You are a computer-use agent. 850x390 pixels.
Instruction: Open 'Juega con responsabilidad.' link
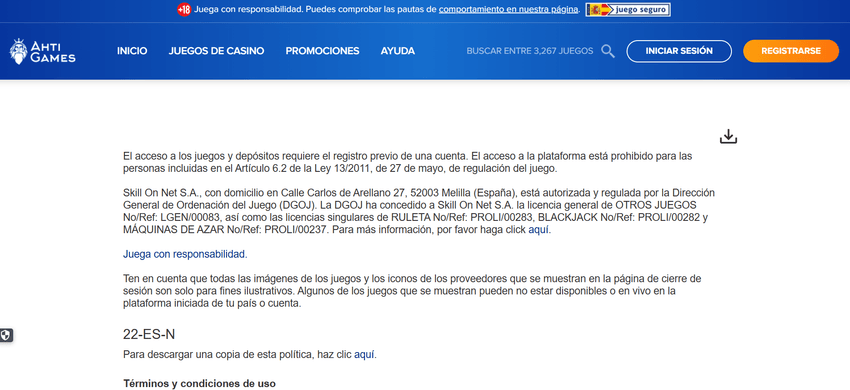coord(185,254)
